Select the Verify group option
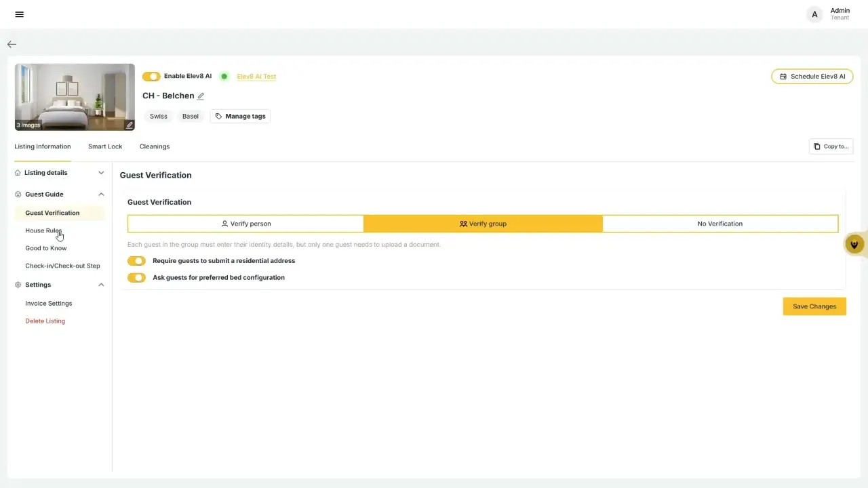This screenshot has height=488, width=868. click(483, 224)
